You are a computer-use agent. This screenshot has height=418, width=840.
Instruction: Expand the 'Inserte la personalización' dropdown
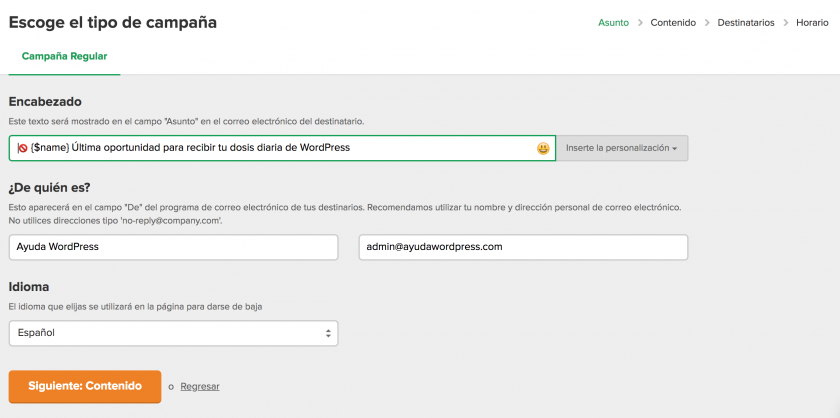tap(622, 148)
